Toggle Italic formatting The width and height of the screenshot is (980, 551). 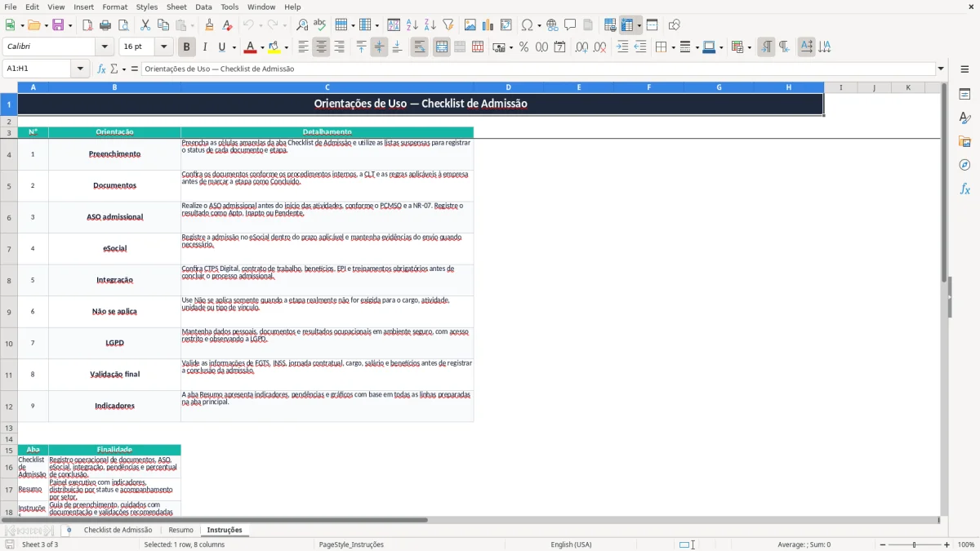click(205, 47)
